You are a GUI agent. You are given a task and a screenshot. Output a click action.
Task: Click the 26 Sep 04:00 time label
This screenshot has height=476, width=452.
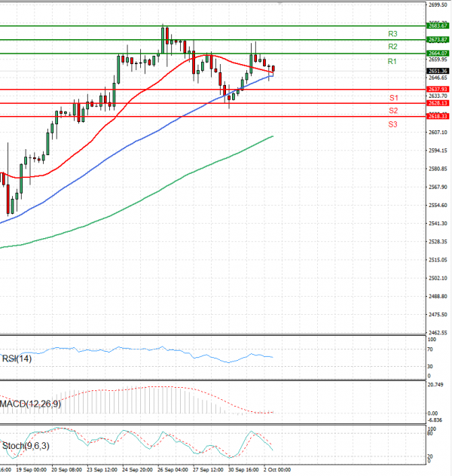[173, 470]
